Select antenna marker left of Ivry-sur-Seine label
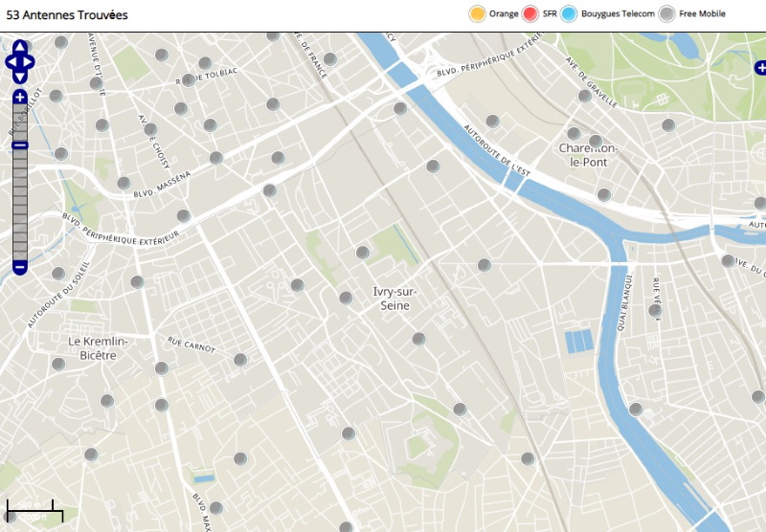 [x=346, y=298]
